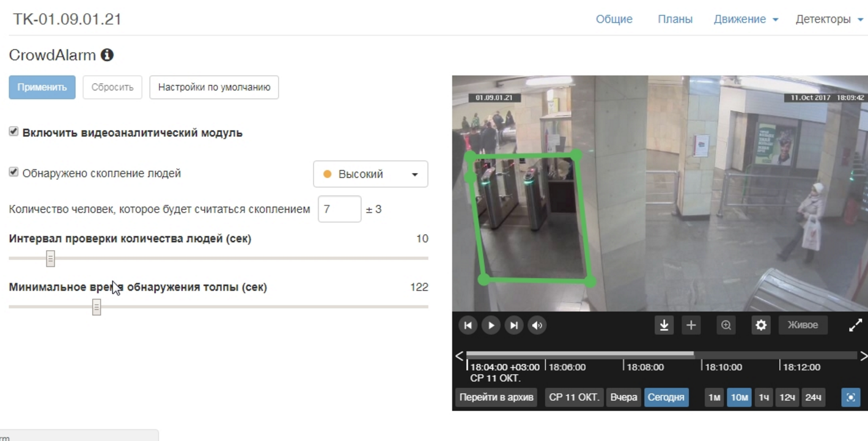868x441 pixels.
Task: Play the video
Action: (491, 325)
